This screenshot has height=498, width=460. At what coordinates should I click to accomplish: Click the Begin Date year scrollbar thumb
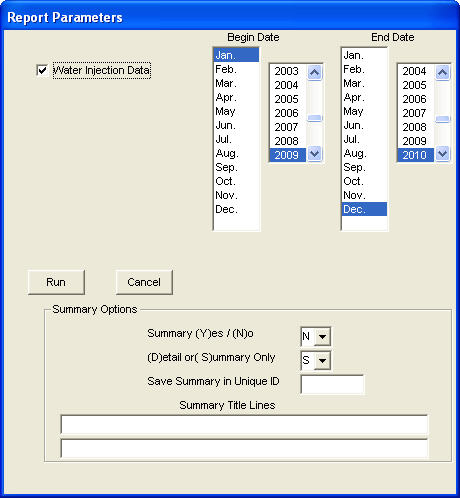point(314,118)
